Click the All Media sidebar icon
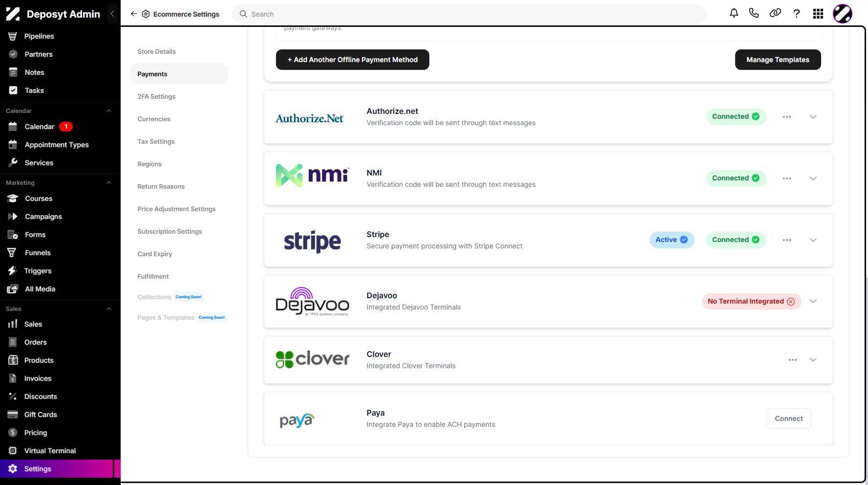 pos(13,289)
